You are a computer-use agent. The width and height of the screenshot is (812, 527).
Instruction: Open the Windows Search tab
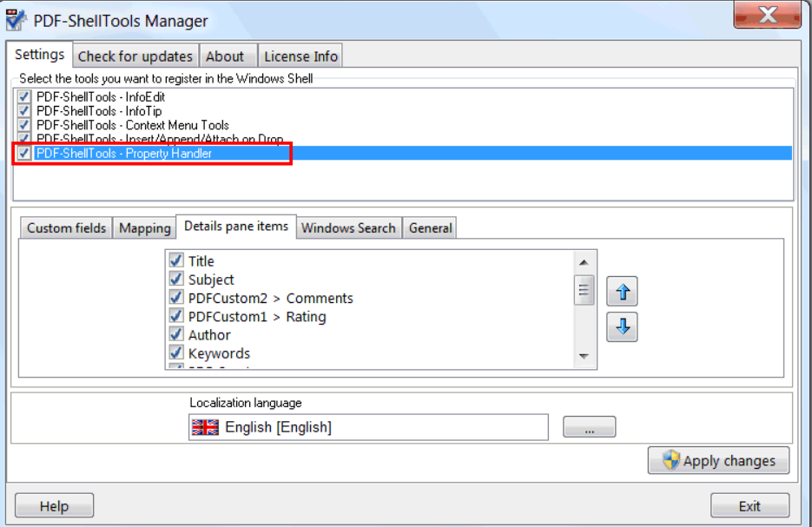[x=348, y=228]
